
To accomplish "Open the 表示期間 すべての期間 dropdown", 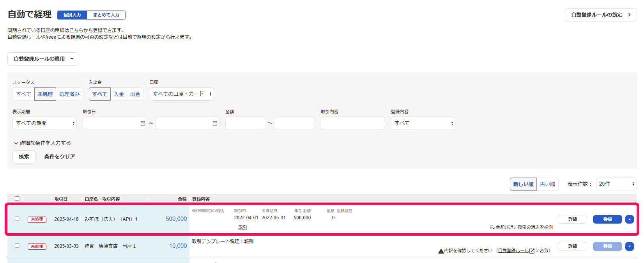I will tap(44, 123).
